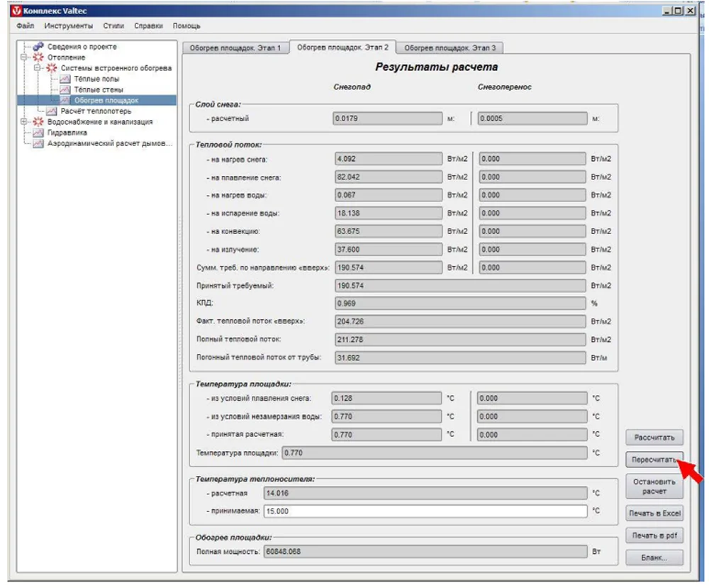709x588 pixels.
Task: Click the Расчёт теплопотерь chart icon
Action: [51, 111]
